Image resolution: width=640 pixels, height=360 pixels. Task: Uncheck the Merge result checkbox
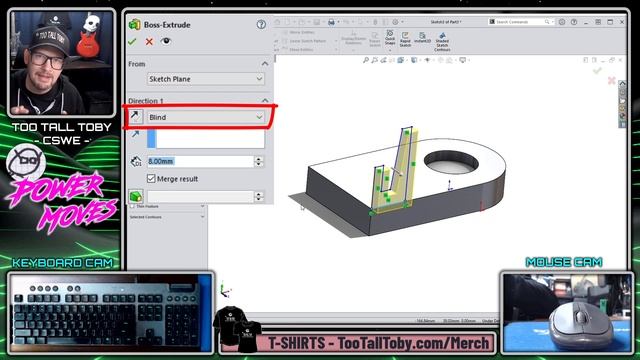click(x=151, y=178)
